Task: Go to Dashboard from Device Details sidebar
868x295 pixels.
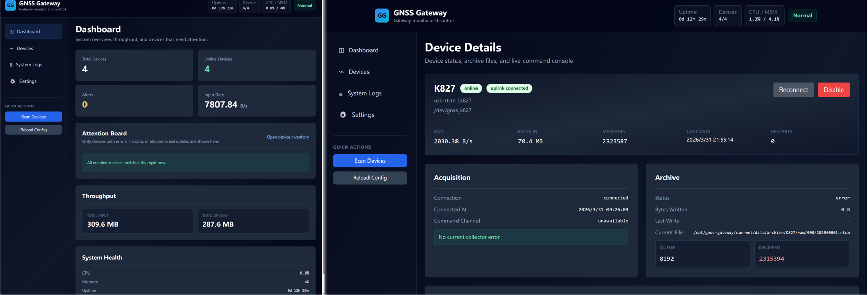Action: pos(370,50)
